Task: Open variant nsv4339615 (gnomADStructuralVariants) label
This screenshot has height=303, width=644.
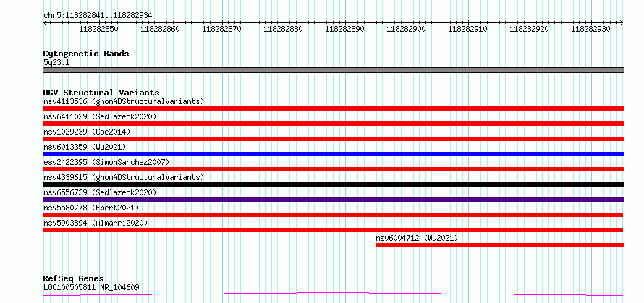Action: (124, 177)
